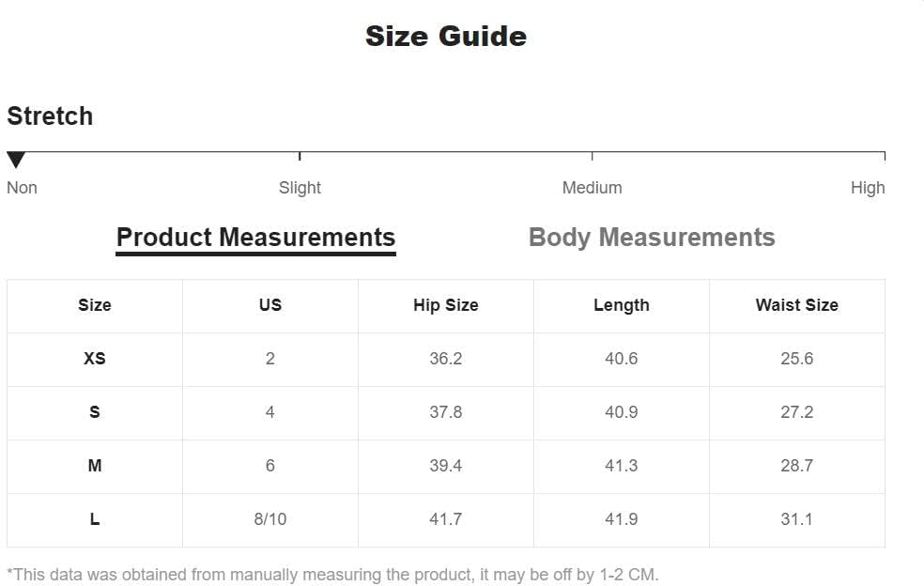Click the High stretch level label
The height and width of the screenshot is (586, 924).
point(867,188)
